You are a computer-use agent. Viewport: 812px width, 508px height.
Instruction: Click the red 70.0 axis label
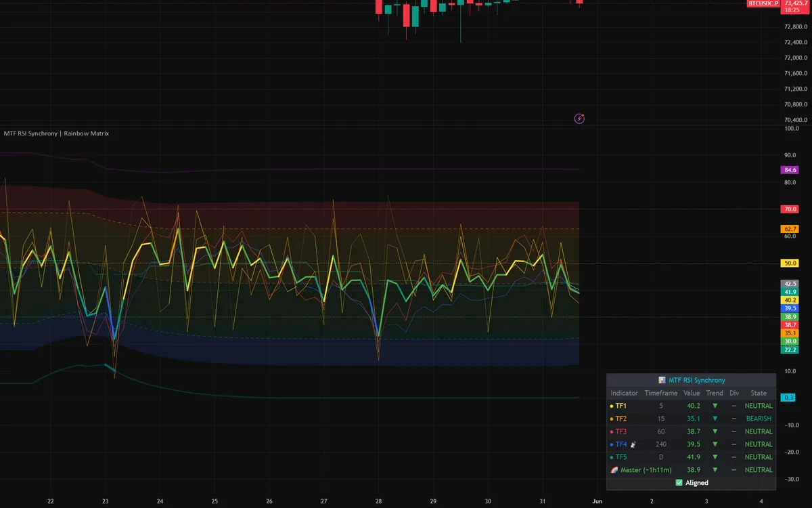pos(790,210)
